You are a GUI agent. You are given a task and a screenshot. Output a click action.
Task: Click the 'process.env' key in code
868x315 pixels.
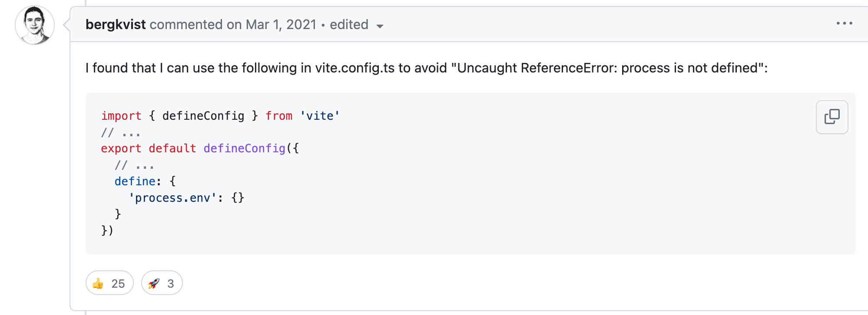click(x=172, y=198)
